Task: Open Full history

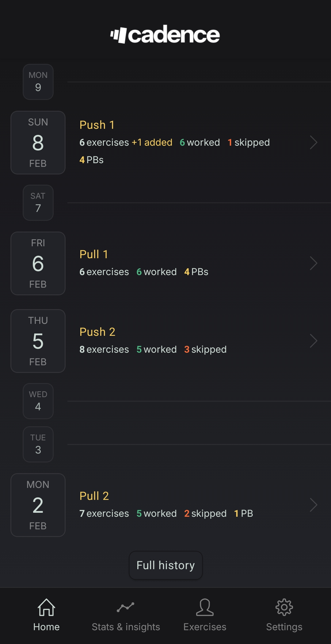Action: point(165,565)
